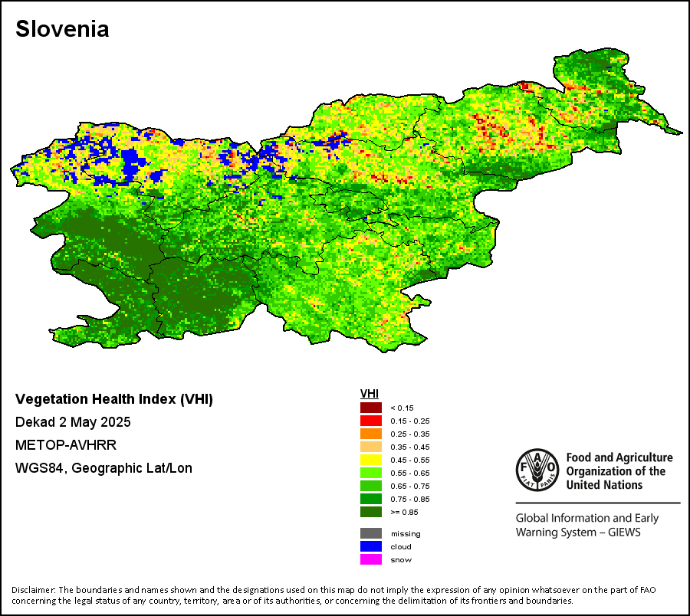Click the 0.75 - 0.85 green swatch
Screen dimensions: 690x616
(371, 499)
